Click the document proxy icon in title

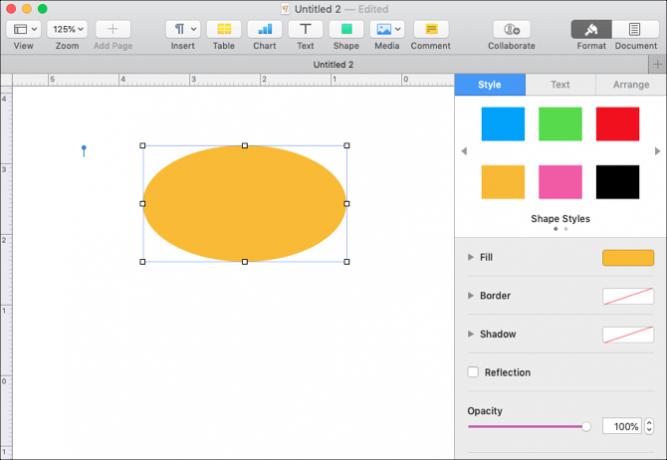[285, 9]
